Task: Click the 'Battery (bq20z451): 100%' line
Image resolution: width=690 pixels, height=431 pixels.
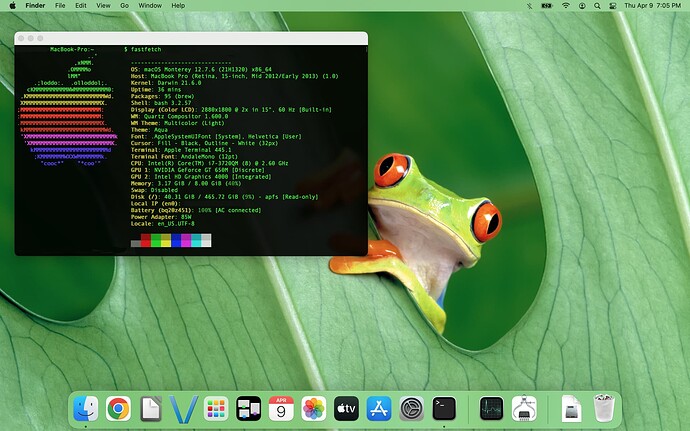Action: tap(196, 210)
